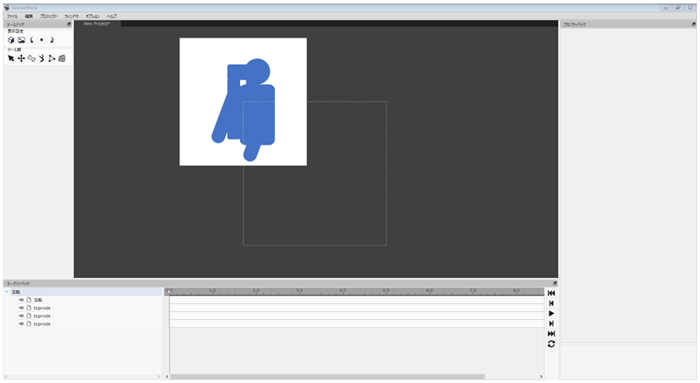The image size is (700, 383).
Task: Rotate canvas view counterclockwise
Action: click(x=32, y=40)
